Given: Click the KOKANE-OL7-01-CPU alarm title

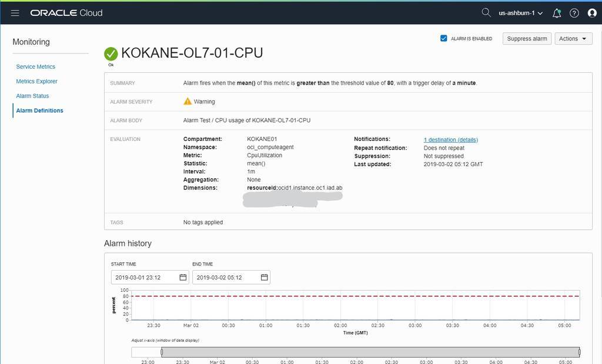Looking at the screenshot, I should point(192,53).
